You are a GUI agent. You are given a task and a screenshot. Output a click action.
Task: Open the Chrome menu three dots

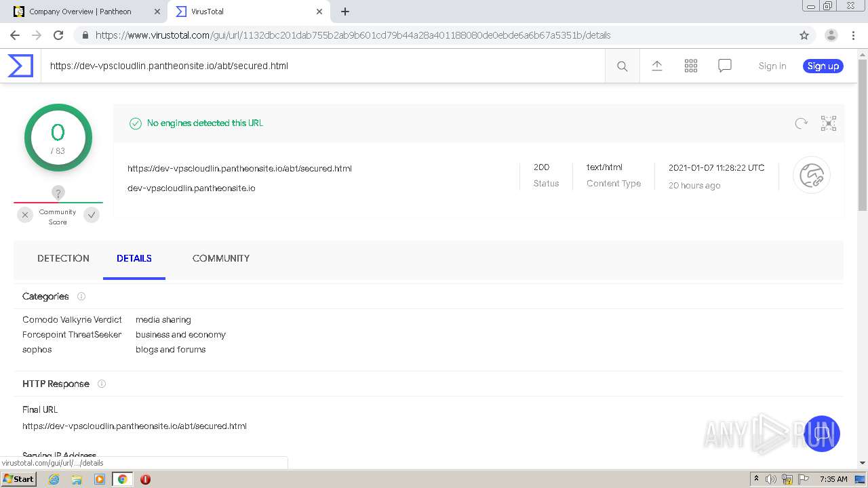[853, 35]
